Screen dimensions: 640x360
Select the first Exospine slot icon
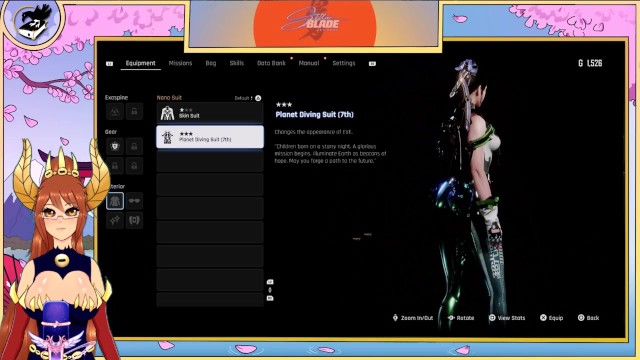pos(115,111)
